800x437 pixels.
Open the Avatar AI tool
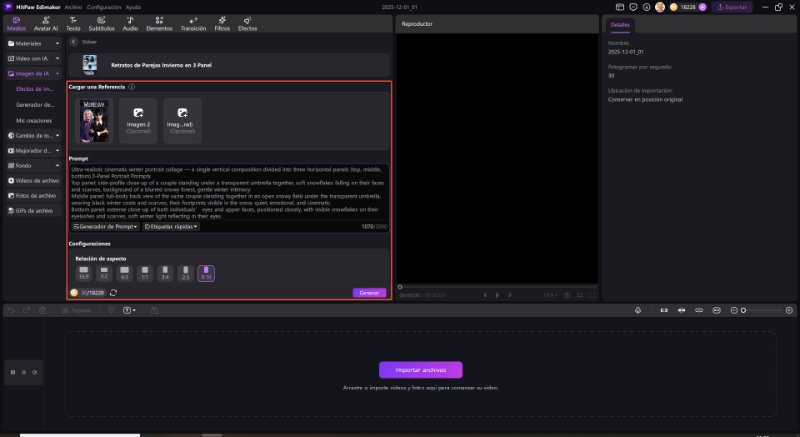coord(45,24)
